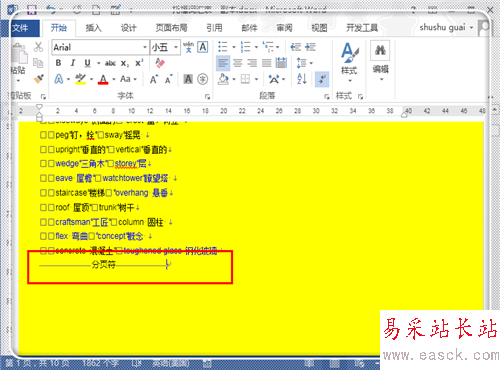Open the Find binoculars editing icon
500x370 pixels.
380,50
